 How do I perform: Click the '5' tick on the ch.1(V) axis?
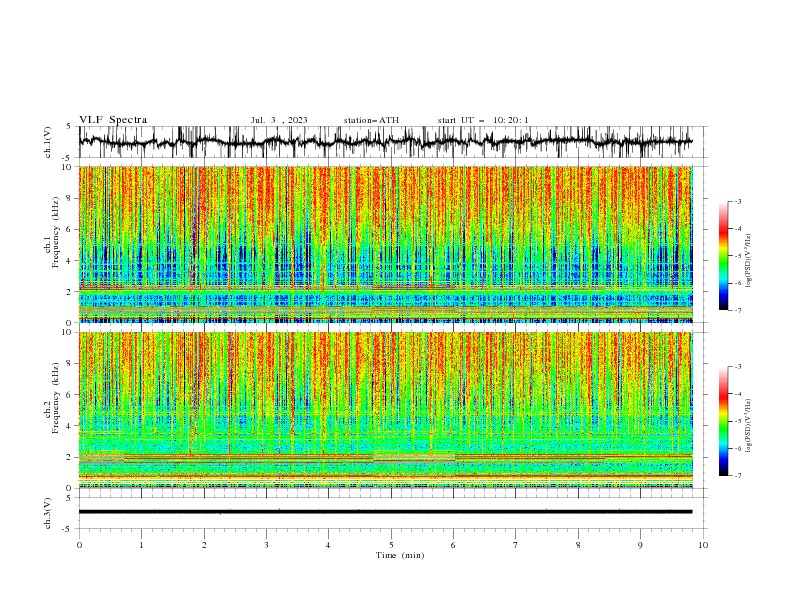click(70, 126)
